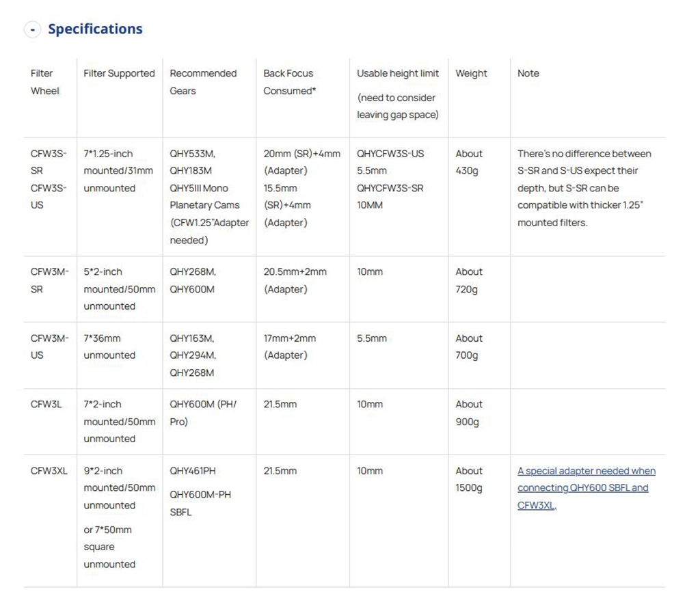700x609 pixels.
Task: Select the CFW3L filter wheel cell
Action: tap(46, 404)
